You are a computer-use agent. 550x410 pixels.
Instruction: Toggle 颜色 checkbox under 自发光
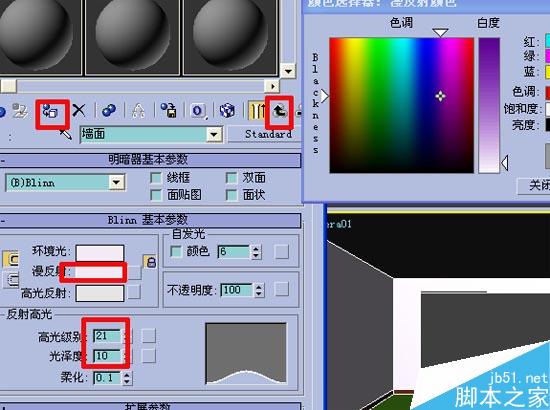[x=176, y=251]
